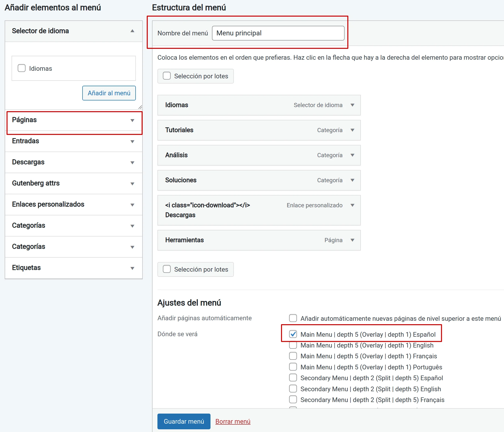Click the Guardar menú button
Screen dimensions: 504x432
point(184,421)
